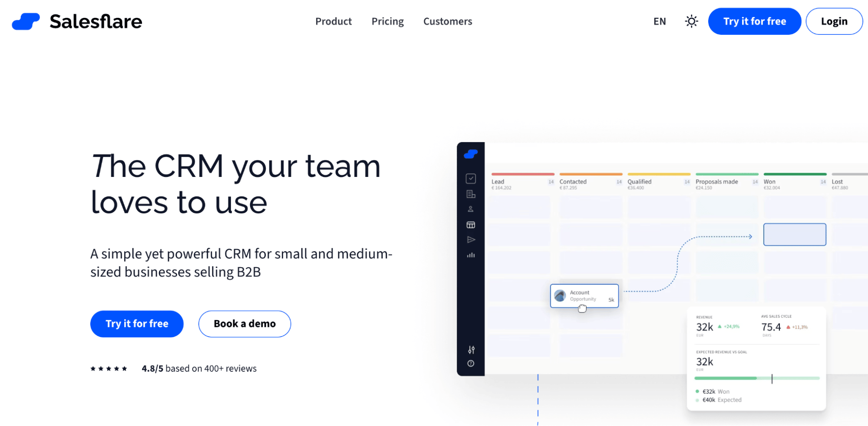Open the Accounts icon in the dark sidebar

tap(471, 194)
